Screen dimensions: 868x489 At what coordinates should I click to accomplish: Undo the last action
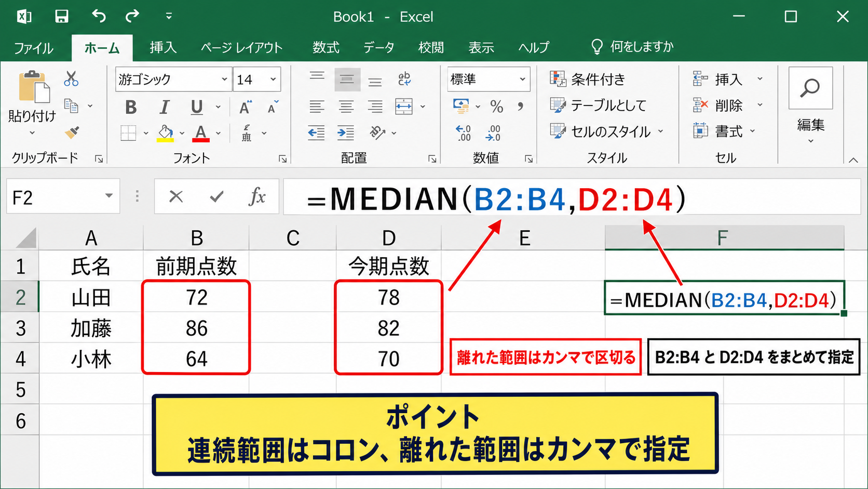(x=99, y=17)
